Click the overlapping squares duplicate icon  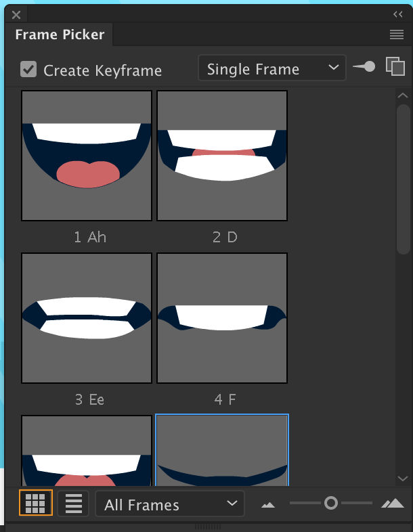395,66
